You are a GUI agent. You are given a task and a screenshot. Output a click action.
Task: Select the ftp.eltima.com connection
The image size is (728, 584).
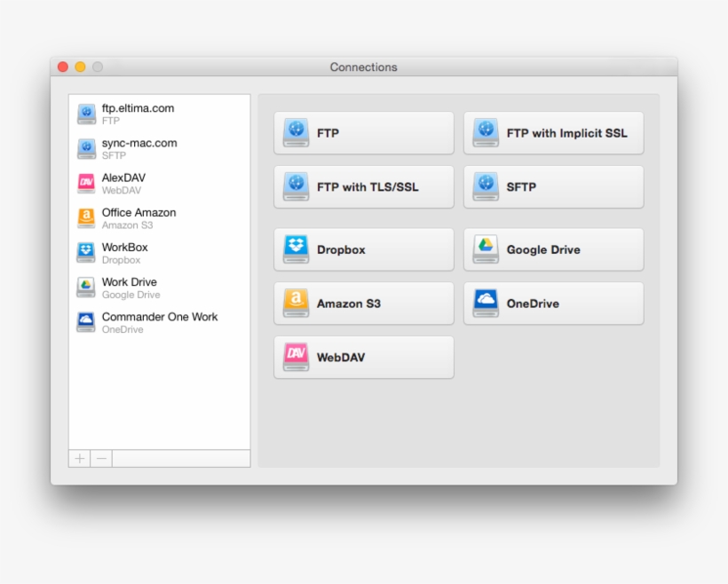[159, 114]
